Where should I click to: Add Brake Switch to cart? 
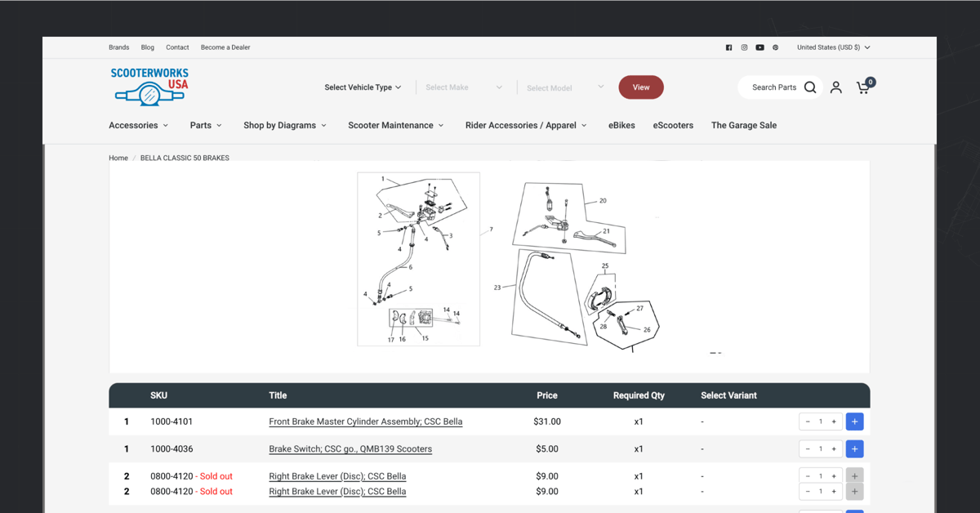point(854,448)
